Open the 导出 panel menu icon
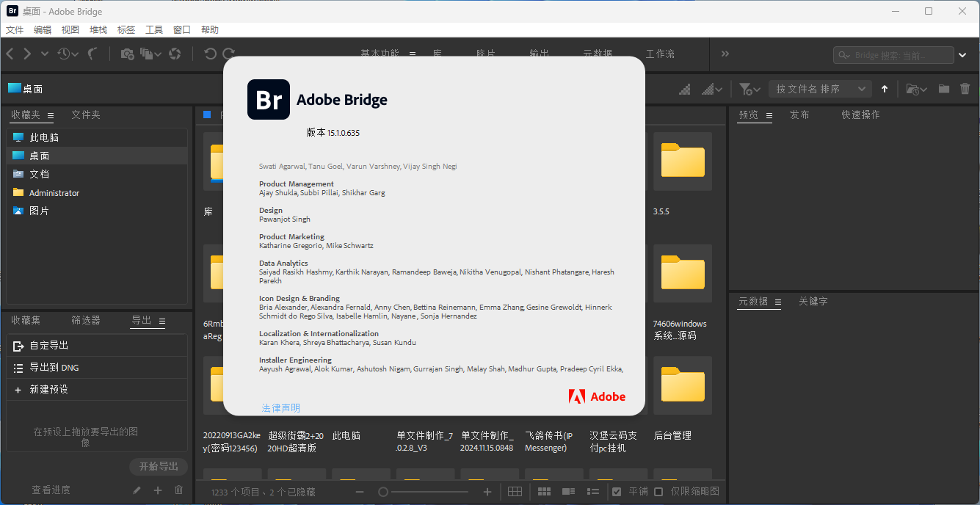Screen dimensions: 980x505 (162, 321)
